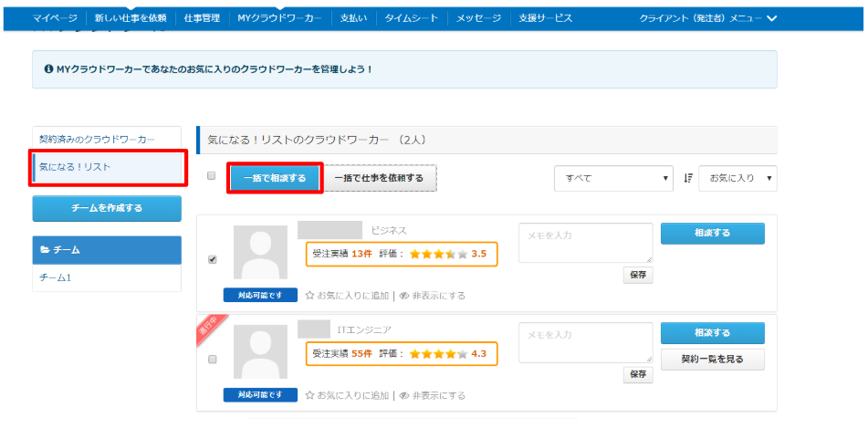The image size is (868, 439).
Task: Hide the Business worker via 非表示にする
Action: point(437,296)
